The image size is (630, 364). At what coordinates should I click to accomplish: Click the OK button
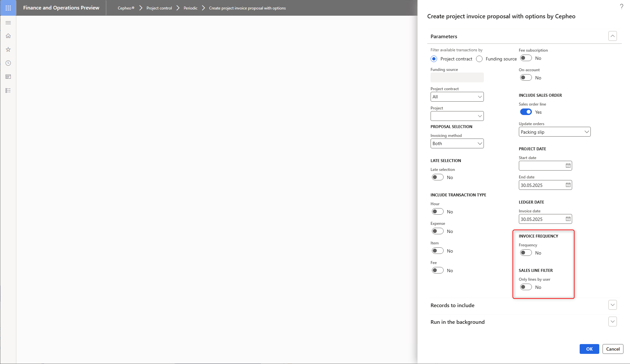point(589,349)
